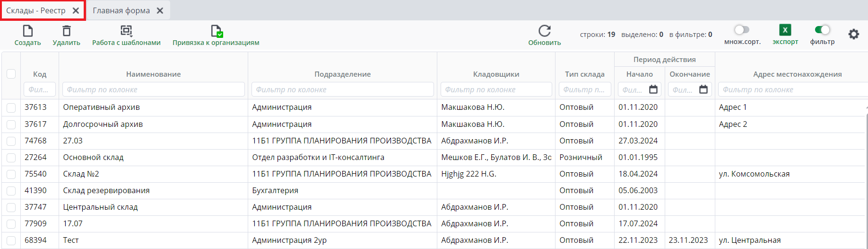868x249 pixels.
Task: Sort by the Тип склада column header
Action: tap(584, 74)
